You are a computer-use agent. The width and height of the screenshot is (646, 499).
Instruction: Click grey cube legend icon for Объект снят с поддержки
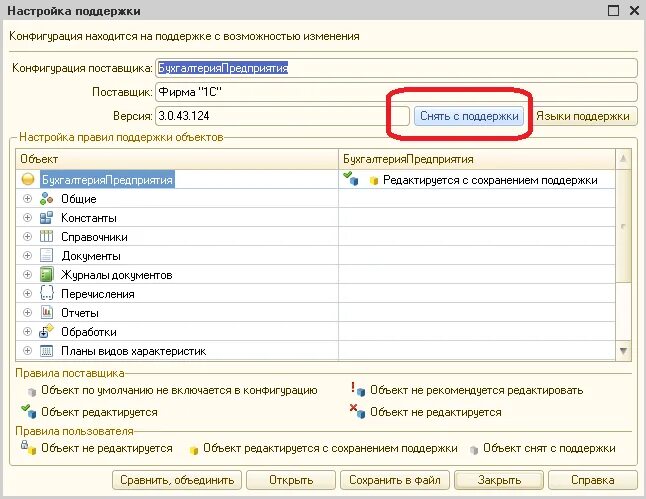point(474,450)
